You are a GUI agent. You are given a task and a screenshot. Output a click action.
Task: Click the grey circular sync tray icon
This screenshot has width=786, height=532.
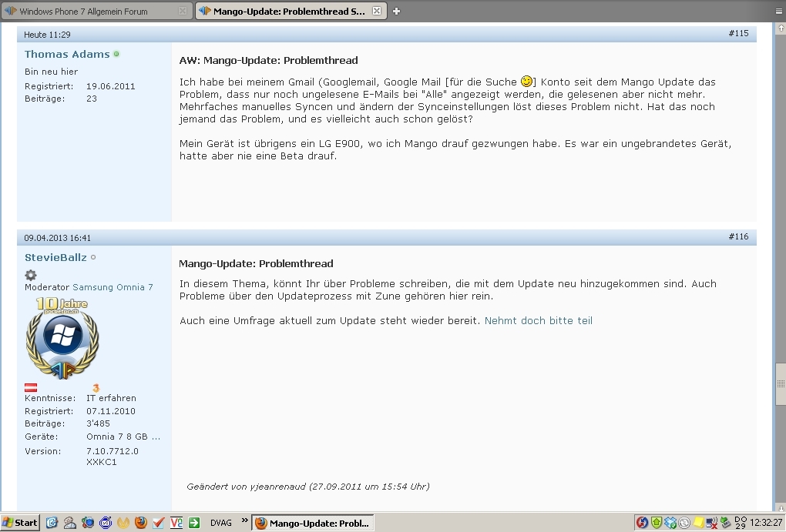point(684,523)
